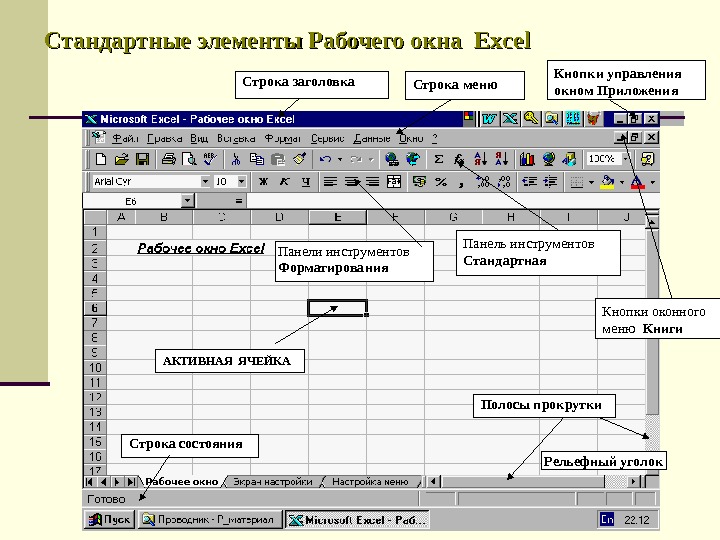Open the Undo history dropdown arrow
Image resolution: width=720 pixels, height=540 pixels.
tap(340, 159)
